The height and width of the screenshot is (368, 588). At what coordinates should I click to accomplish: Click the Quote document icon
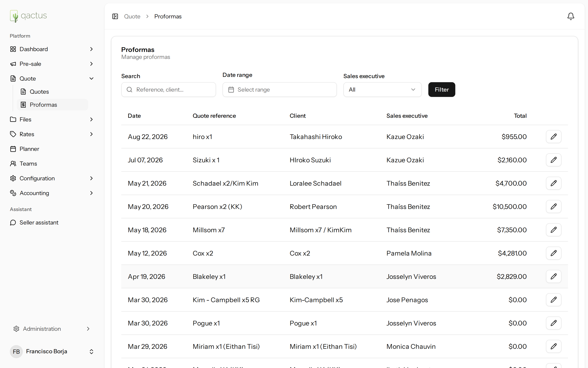13,79
